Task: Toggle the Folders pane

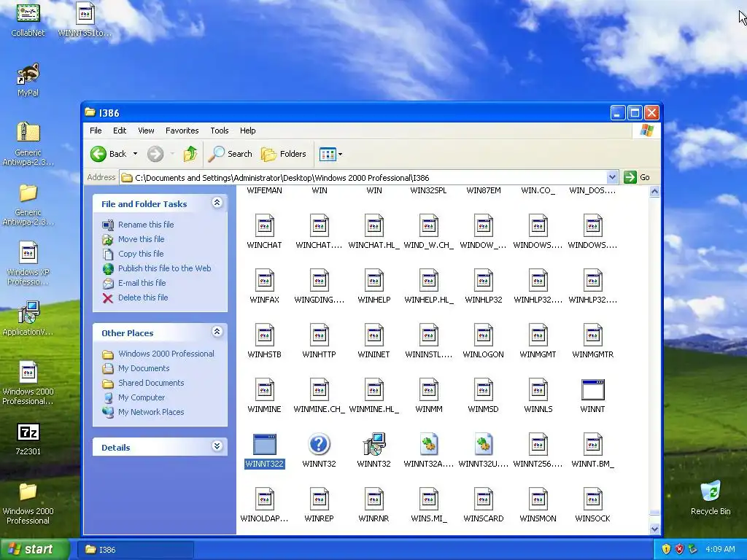Action: tap(284, 154)
